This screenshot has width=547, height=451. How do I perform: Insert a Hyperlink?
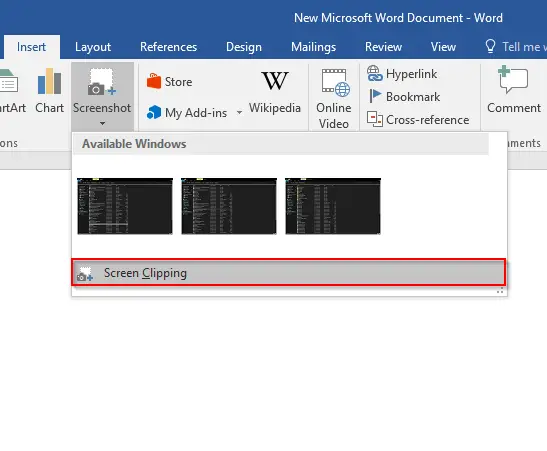coord(402,74)
